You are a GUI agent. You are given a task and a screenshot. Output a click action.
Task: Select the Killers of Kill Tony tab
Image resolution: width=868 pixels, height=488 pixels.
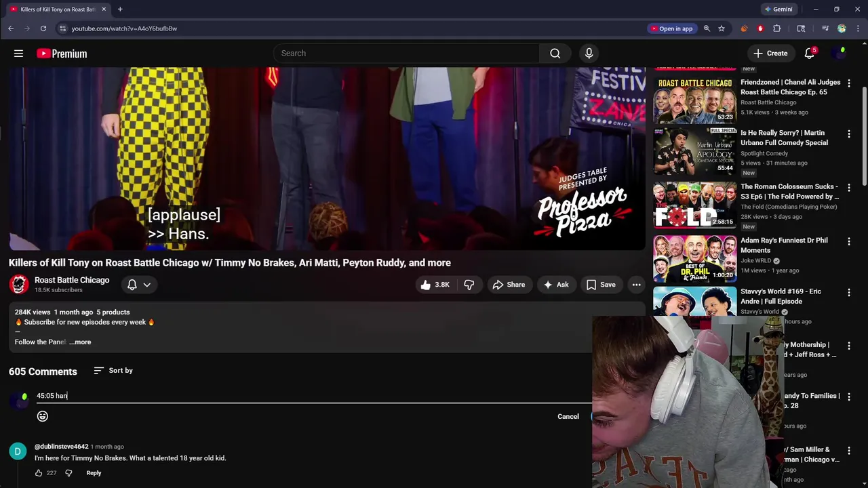[x=58, y=9]
